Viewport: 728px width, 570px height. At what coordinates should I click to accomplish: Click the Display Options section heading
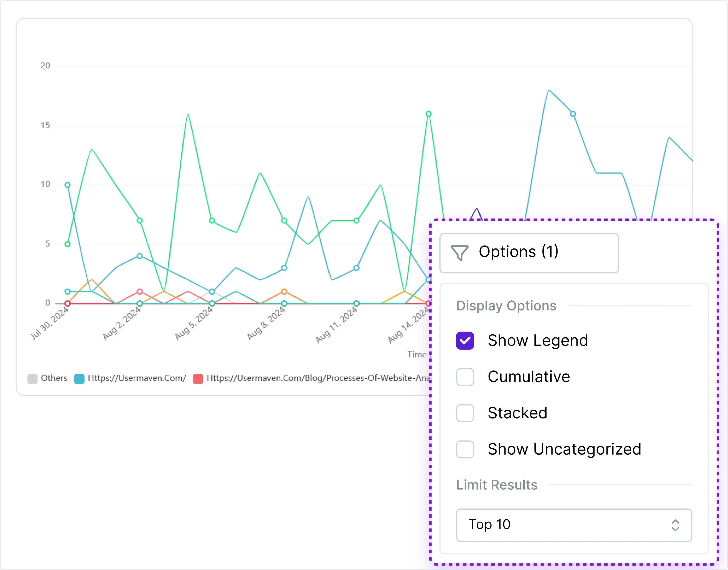click(506, 306)
